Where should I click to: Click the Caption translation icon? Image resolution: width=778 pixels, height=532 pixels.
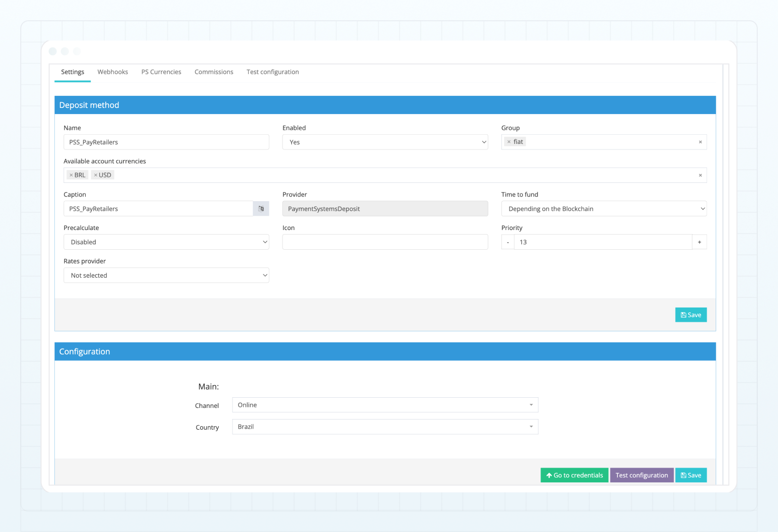pyautogui.click(x=261, y=209)
